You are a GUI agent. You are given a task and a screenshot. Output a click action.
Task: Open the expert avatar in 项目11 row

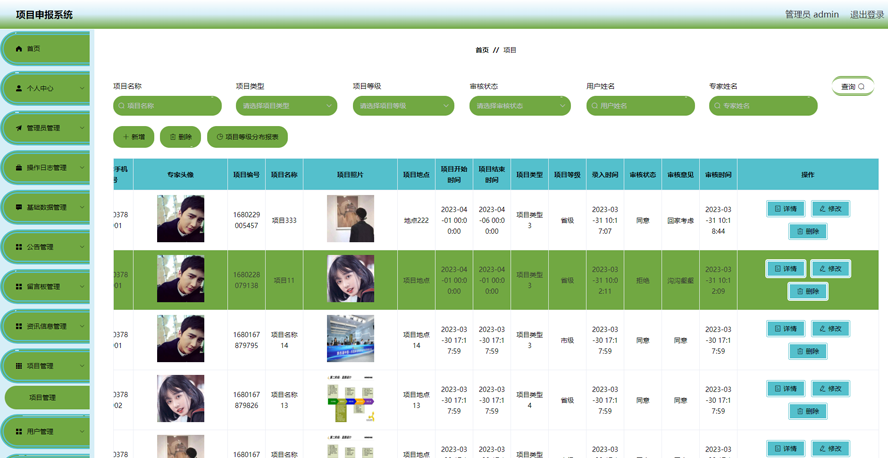coord(181,279)
